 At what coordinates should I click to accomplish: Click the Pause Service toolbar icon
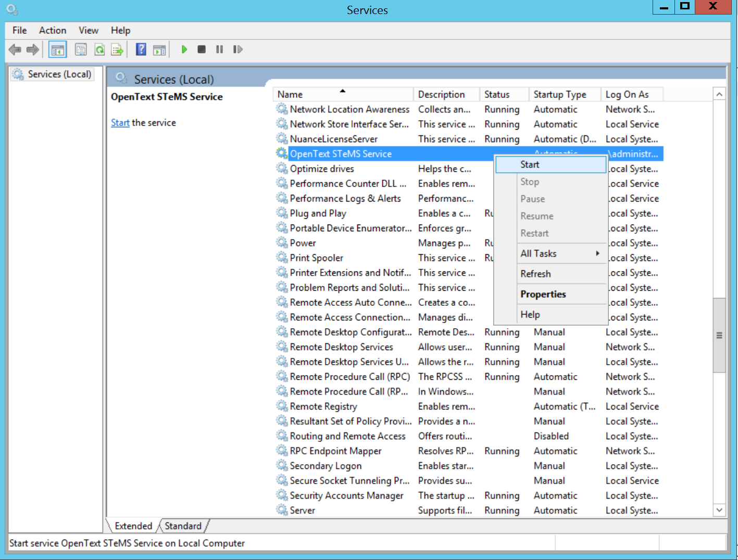[219, 49]
